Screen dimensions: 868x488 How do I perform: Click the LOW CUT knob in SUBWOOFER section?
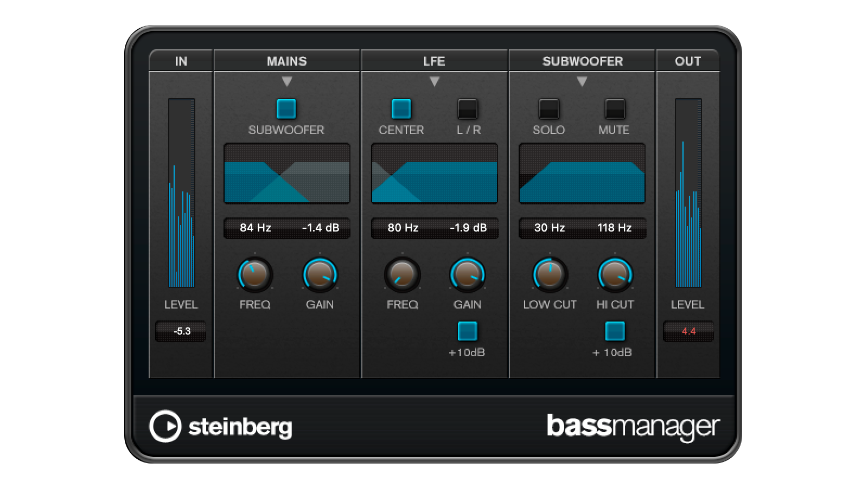(x=550, y=275)
